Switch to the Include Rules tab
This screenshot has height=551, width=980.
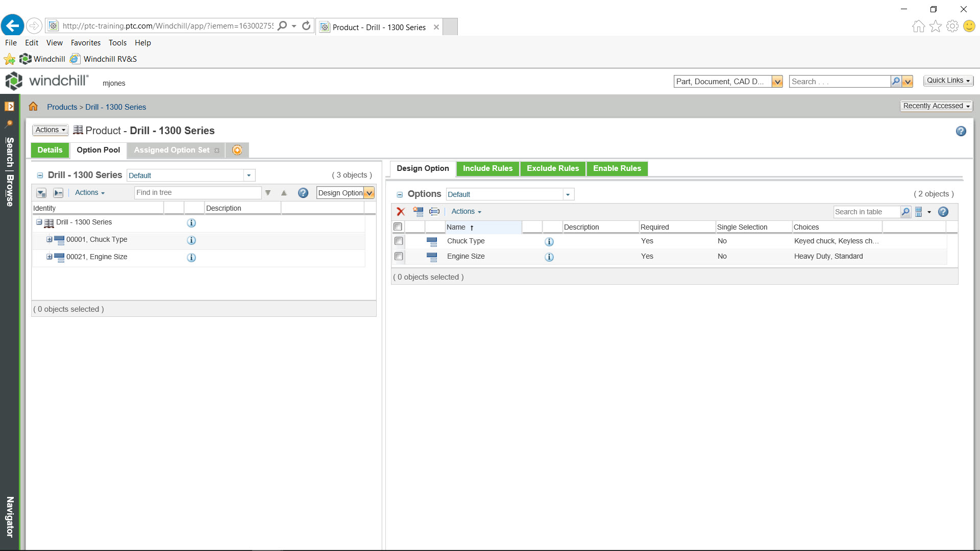487,168
